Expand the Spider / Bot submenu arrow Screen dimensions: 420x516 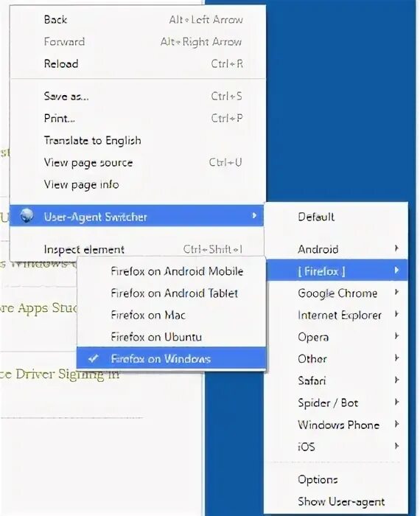click(x=396, y=402)
